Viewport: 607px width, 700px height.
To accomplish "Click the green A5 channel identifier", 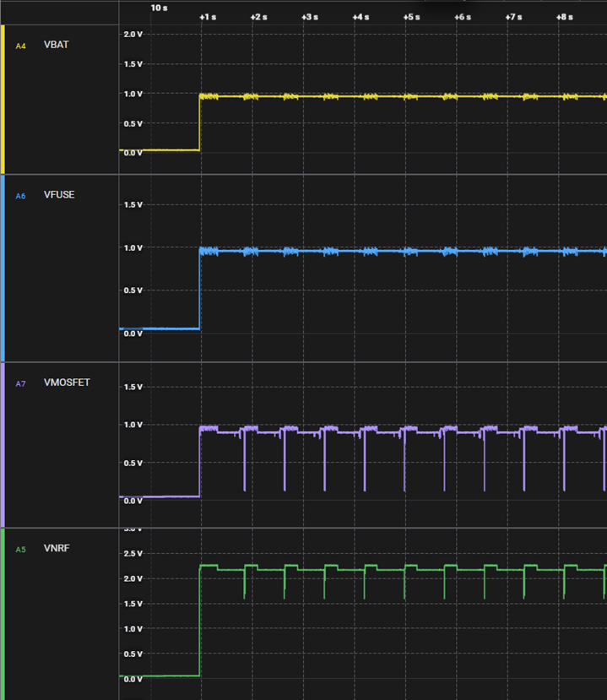I will [21, 550].
